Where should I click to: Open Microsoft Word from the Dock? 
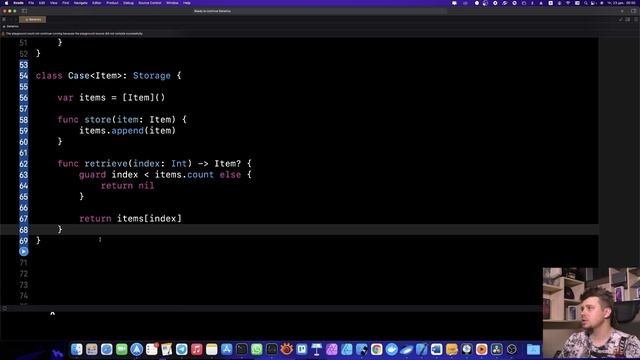[x=436, y=349]
